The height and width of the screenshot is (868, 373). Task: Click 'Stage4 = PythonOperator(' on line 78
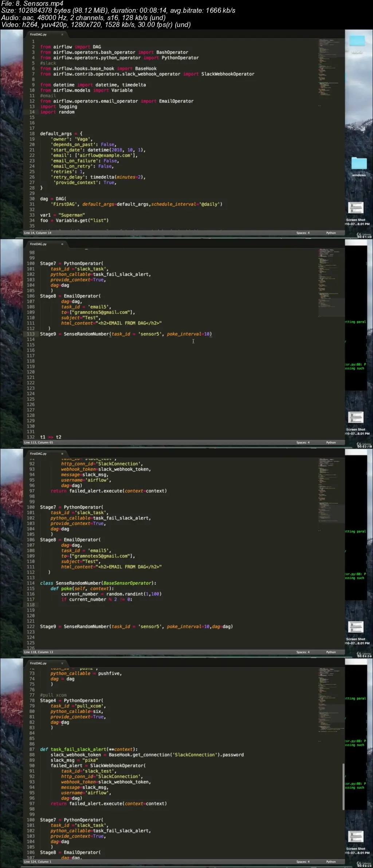[72, 701]
